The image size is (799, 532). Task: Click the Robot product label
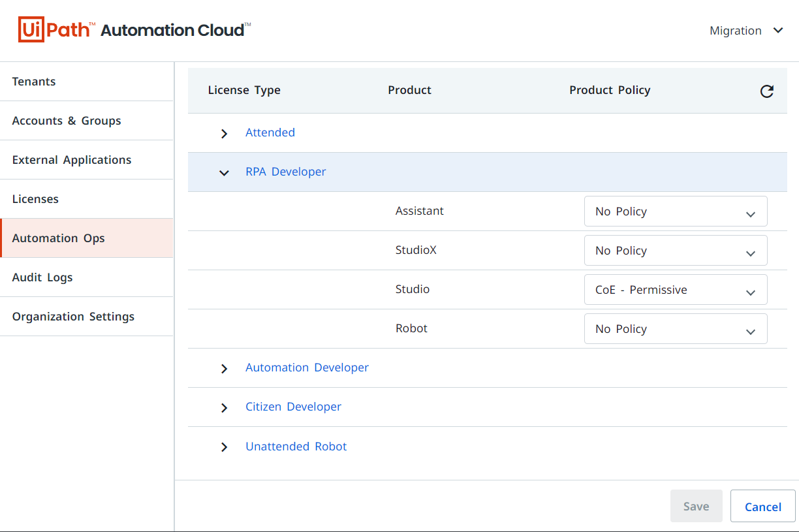(411, 328)
